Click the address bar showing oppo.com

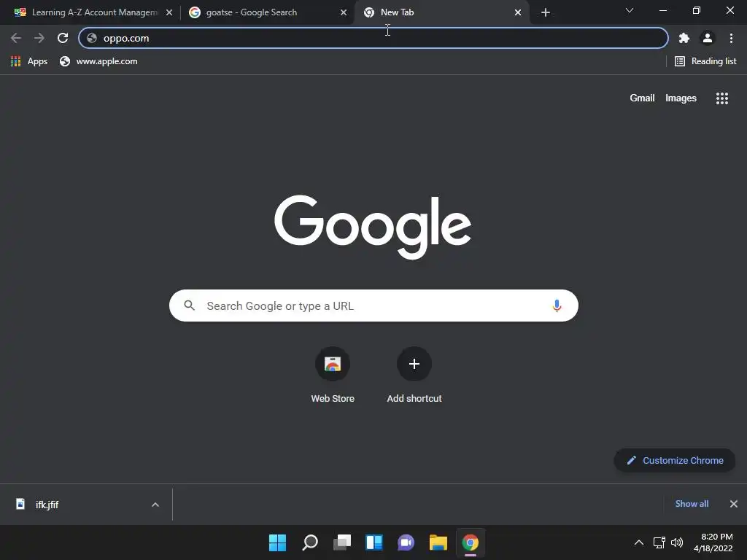click(x=373, y=38)
